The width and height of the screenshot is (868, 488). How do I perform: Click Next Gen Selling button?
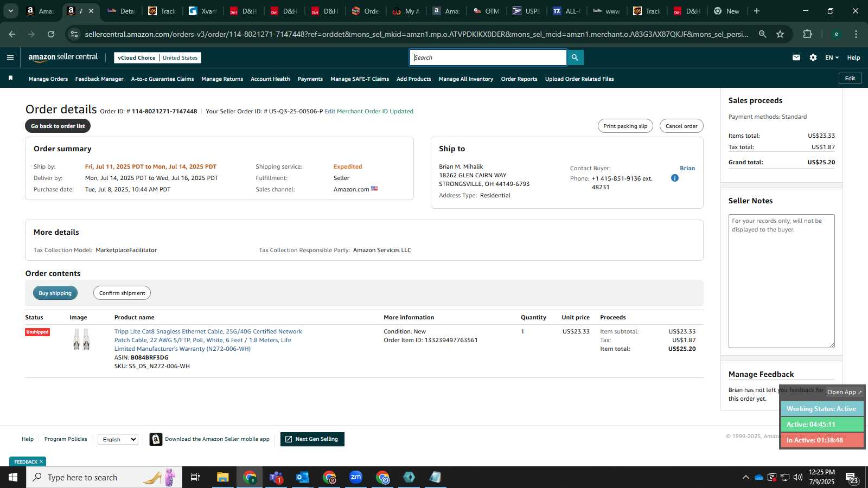pos(312,439)
